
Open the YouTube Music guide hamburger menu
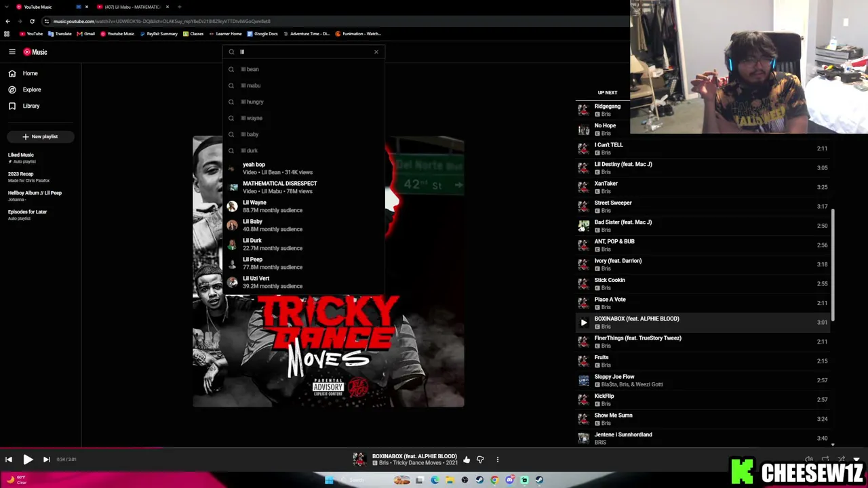coord(12,52)
